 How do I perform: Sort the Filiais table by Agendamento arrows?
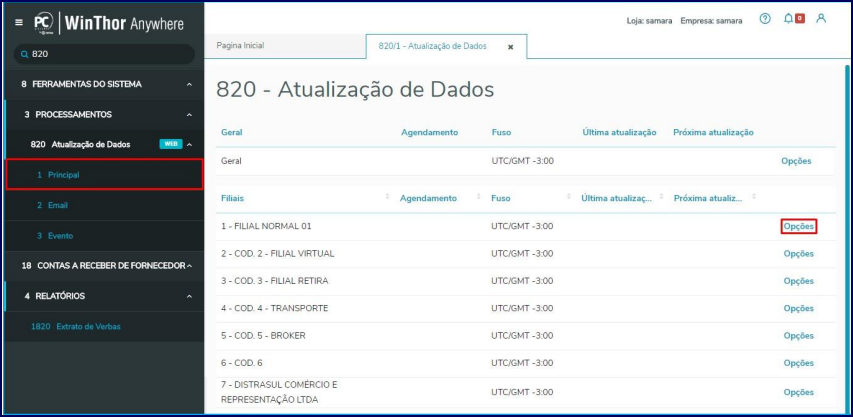pyautogui.click(x=479, y=196)
